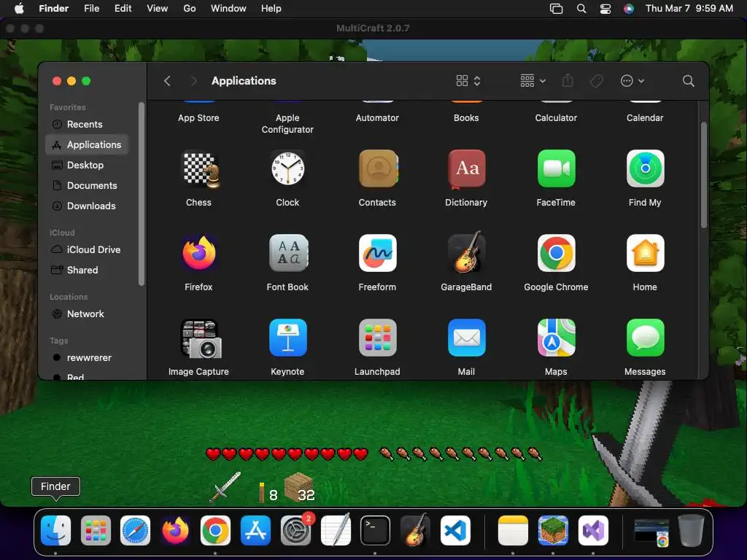Open iCloud Drive in the sidebar

[x=87, y=249]
